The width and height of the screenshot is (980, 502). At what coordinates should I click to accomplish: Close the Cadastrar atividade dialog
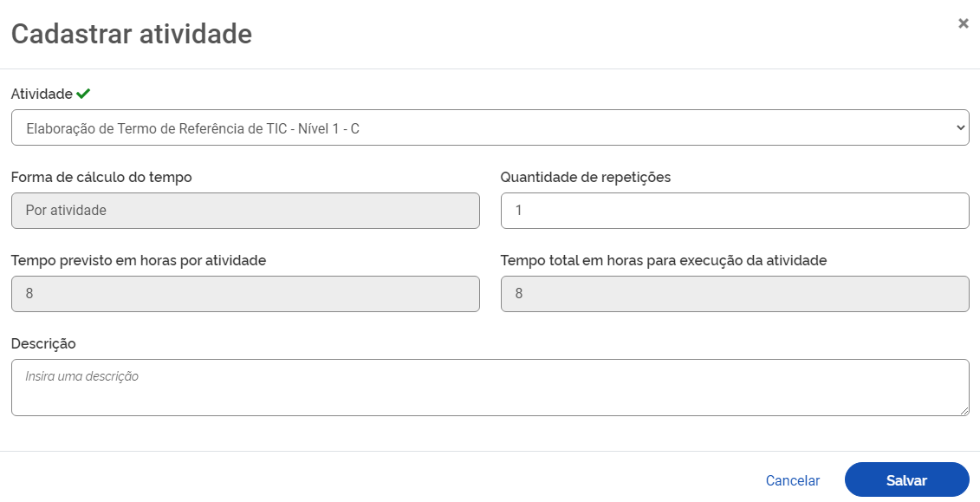pyautogui.click(x=963, y=23)
